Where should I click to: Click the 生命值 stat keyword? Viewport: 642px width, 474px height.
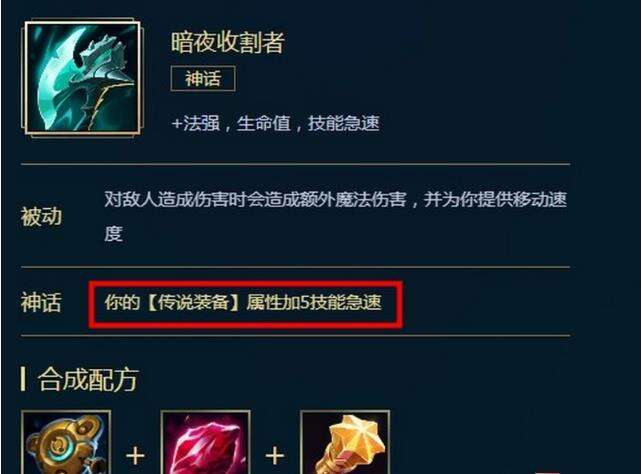(264, 123)
